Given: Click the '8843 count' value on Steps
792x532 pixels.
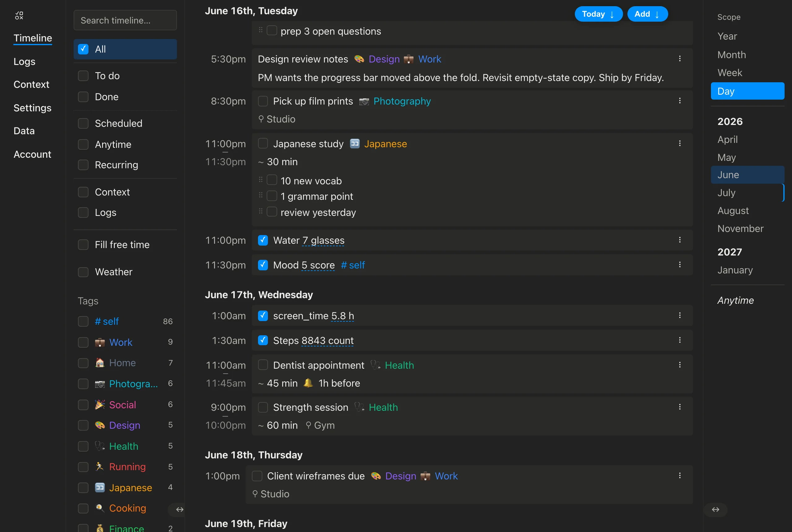Looking at the screenshot, I should [327, 341].
